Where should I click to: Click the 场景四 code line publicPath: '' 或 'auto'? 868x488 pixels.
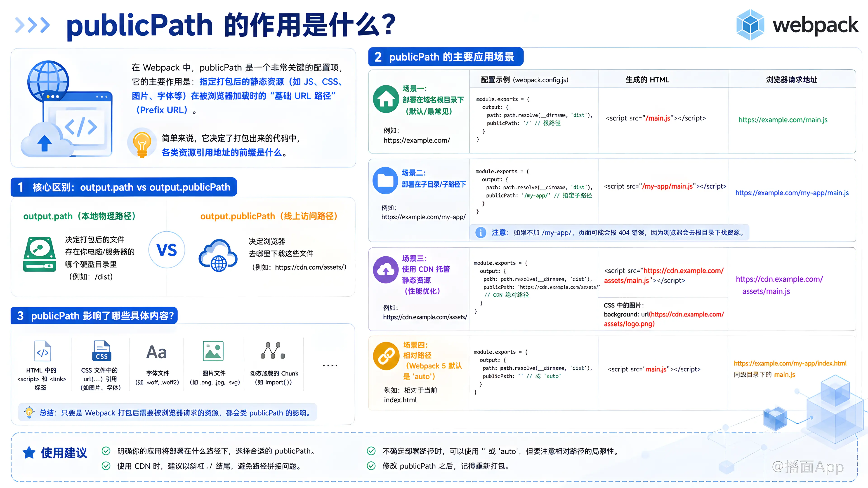522,376
